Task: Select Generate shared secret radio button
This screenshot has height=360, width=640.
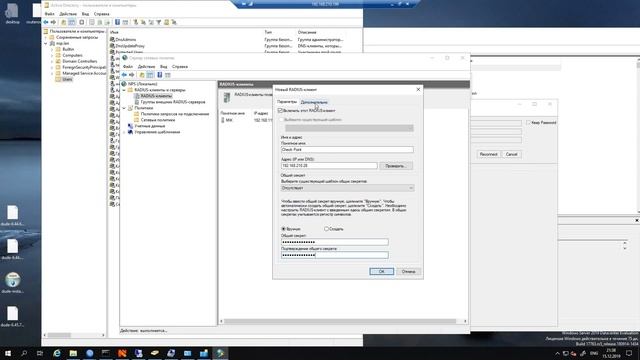Action: (x=327, y=229)
